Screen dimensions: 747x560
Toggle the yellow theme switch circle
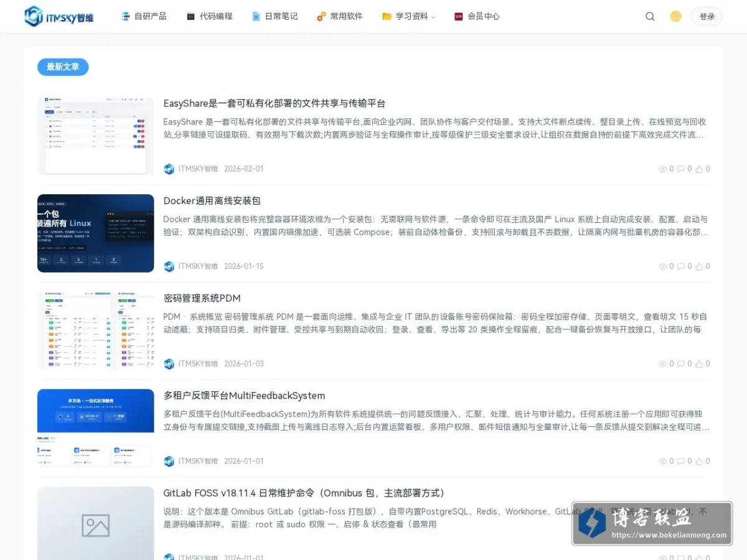675,17
